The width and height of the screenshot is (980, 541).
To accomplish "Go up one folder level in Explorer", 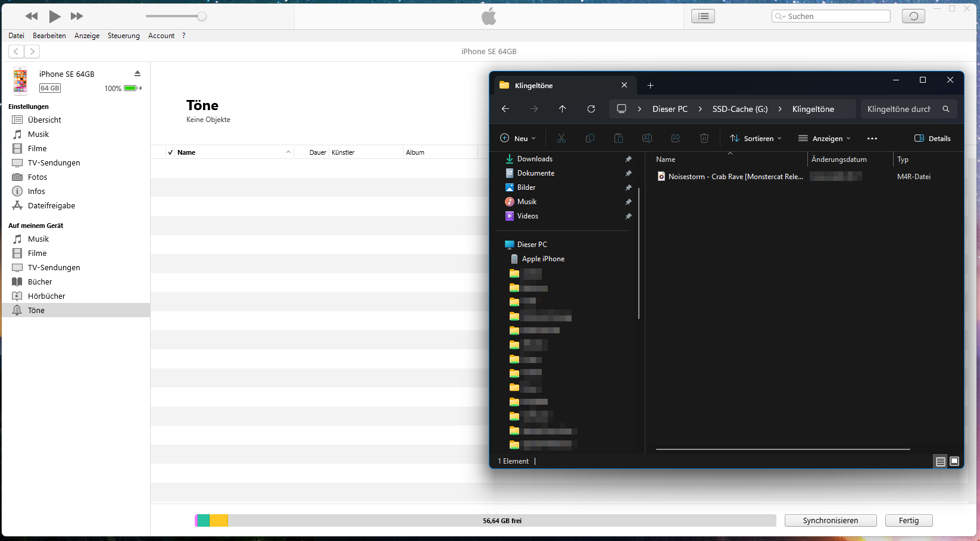I will tap(562, 109).
